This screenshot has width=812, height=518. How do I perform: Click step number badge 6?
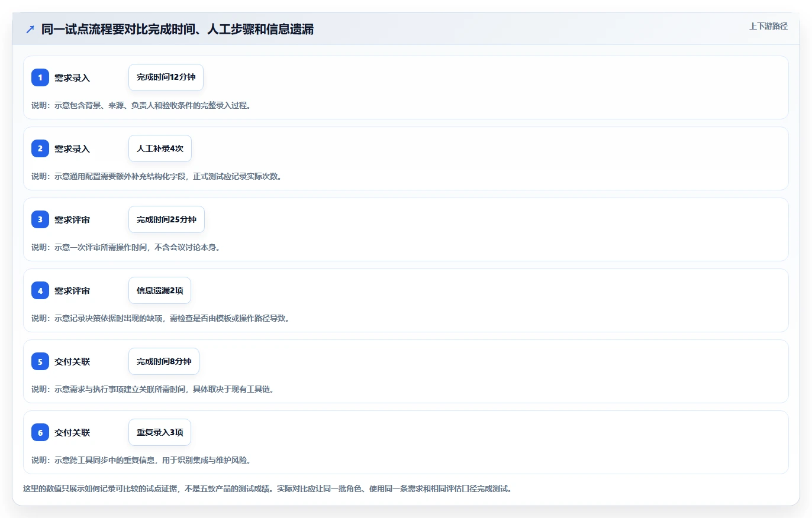click(x=40, y=432)
